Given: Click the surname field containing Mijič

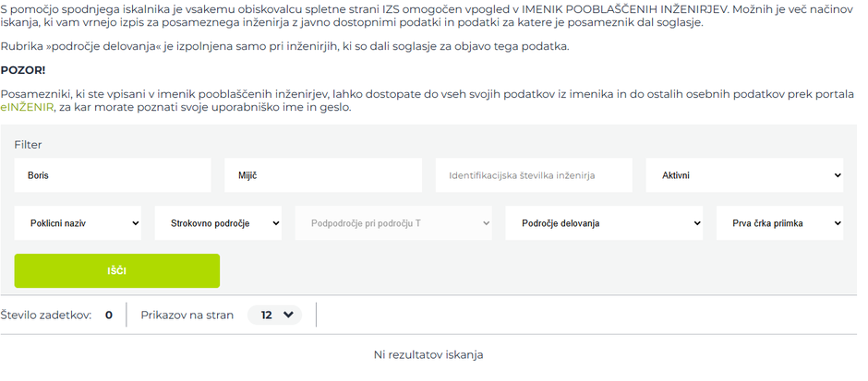Looking at the screenshot, I should [x=323, y=175].
